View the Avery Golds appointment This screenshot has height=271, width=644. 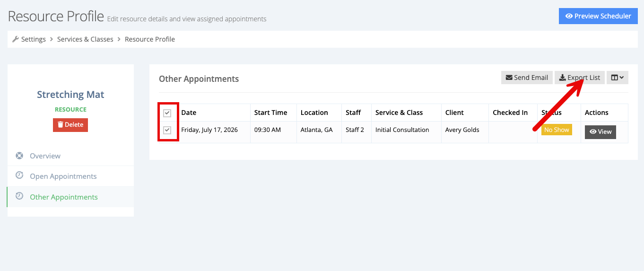[600, 132]
